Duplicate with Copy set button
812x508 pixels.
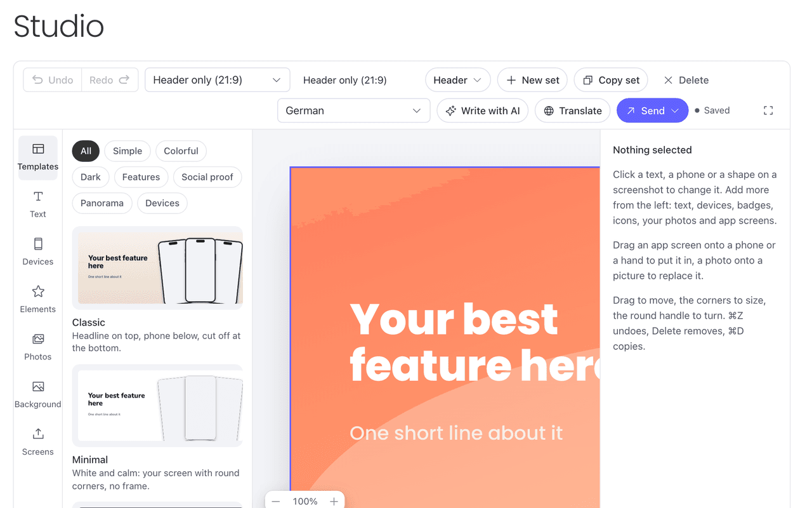point(611,80)
